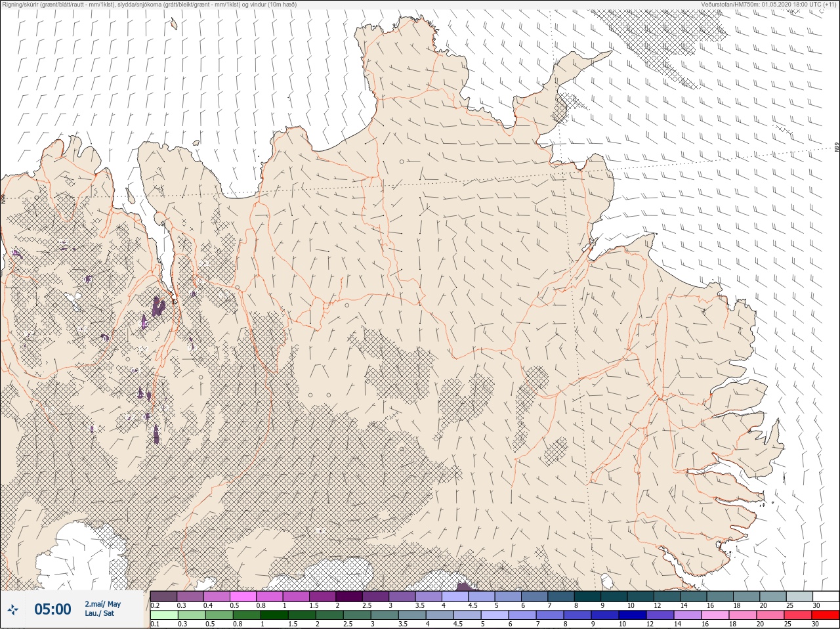
Task: Click the wind rose icon beside 05:00
Action: click(12, 610)
